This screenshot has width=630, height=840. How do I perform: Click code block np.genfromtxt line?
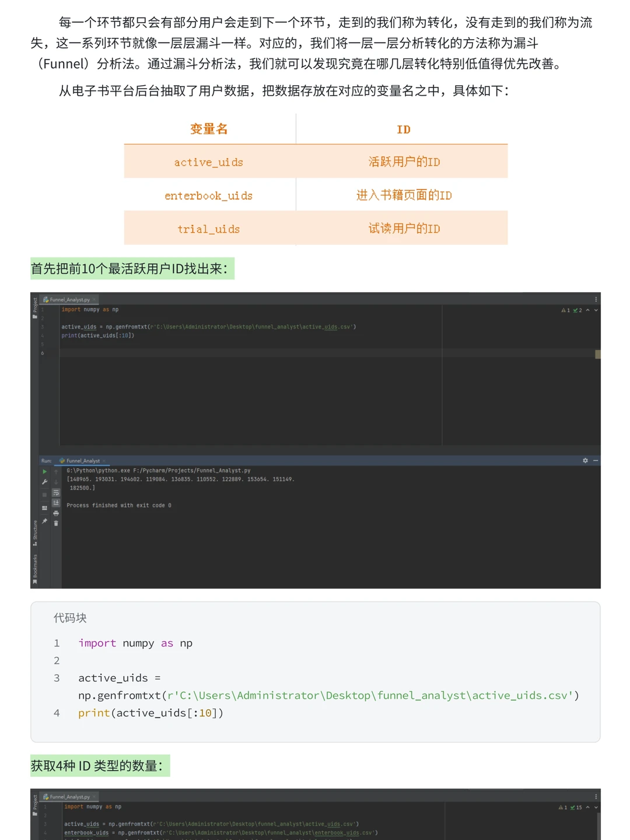coord(328,695)
